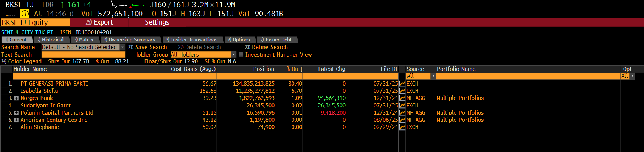Click SENTUL CITY TBK PT company name
644x152 pixels.
pyautogui.click(x=27, y=32)
